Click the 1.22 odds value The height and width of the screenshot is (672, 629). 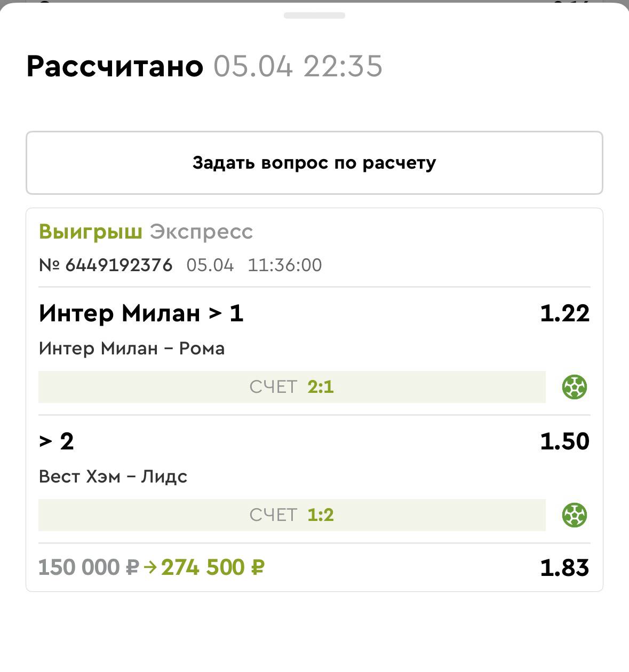coord(564,313)
